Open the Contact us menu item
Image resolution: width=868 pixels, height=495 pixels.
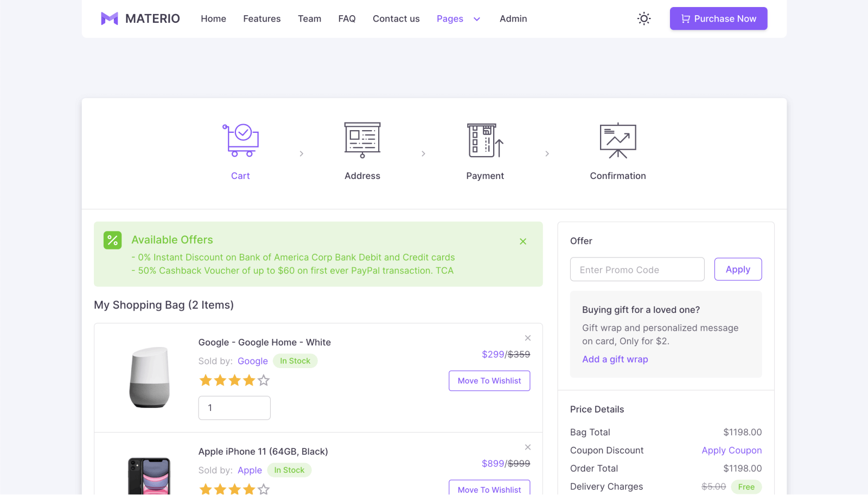point(396,18)
